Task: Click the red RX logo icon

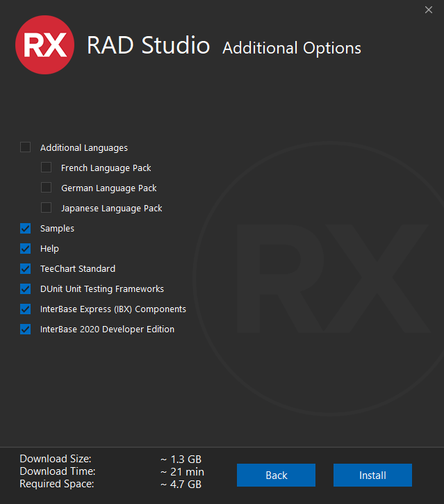Action: [44, 44]
